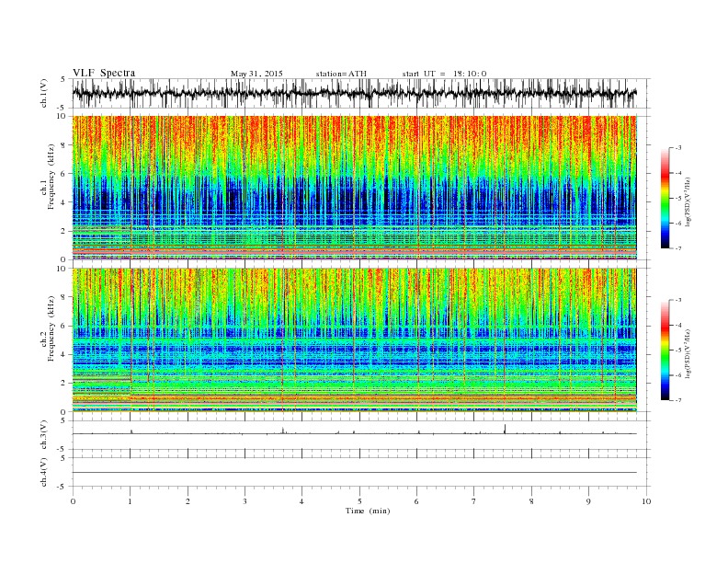
Task: Click the "ch.4(V)" axis label
Action: [44, 472]
